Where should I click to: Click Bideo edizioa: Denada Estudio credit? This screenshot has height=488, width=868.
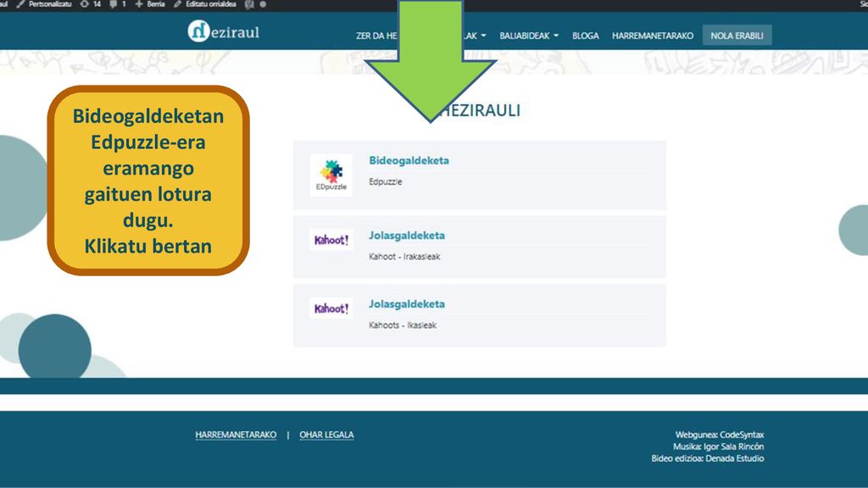tap(708, 458)
